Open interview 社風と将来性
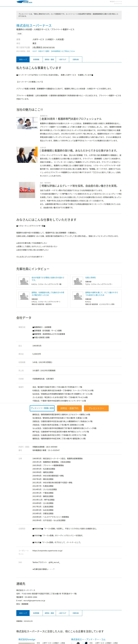Viewport: 138px width, 644px height. coord(90,277)
